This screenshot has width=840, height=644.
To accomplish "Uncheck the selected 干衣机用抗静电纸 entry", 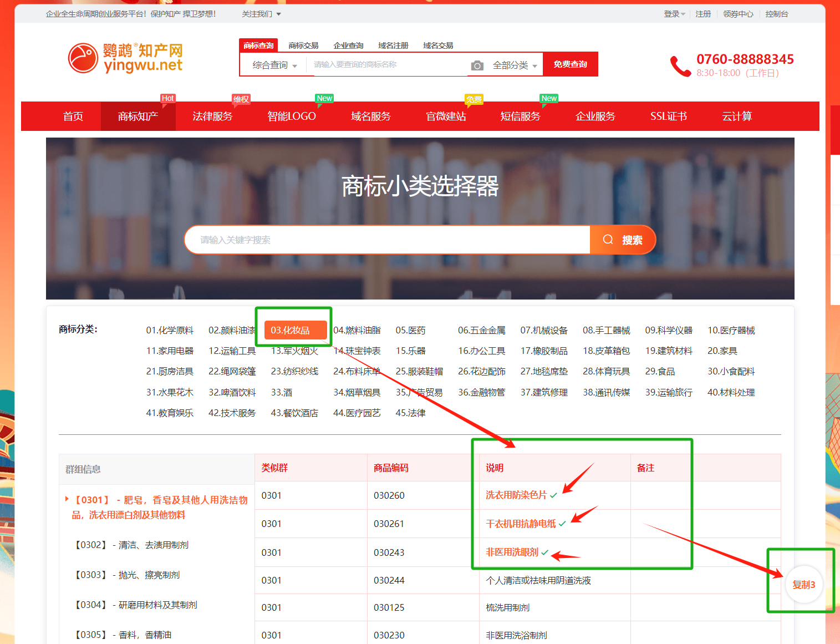I will (x=521, y=524).
